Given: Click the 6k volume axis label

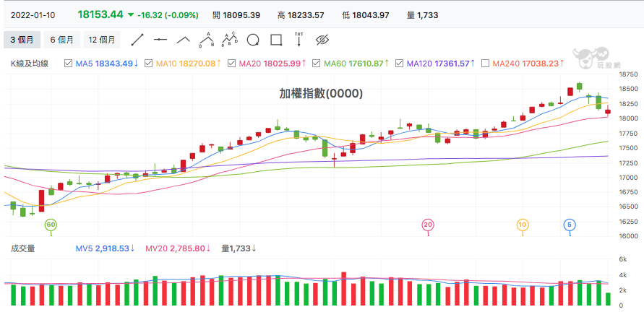Looking at the screenshot, I should pos(623,259).
